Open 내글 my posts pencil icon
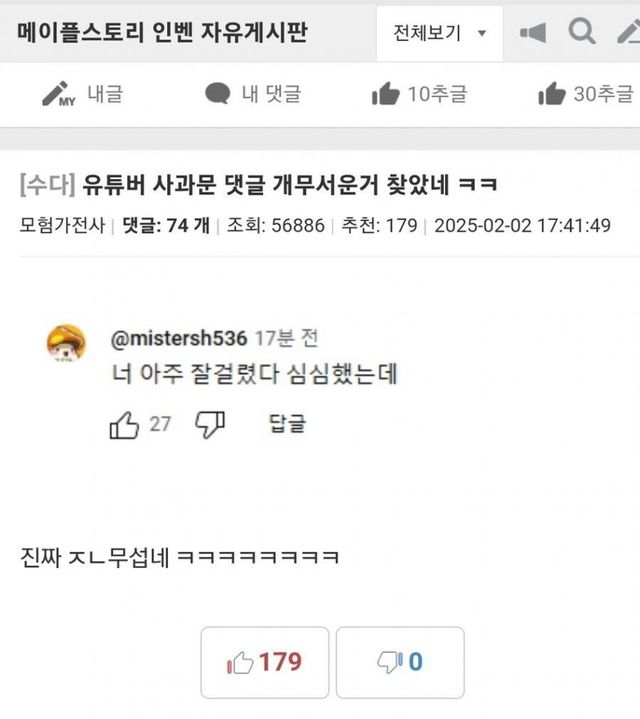The width and height of the screenshot is (640, 719). click(x=59, y=94)
